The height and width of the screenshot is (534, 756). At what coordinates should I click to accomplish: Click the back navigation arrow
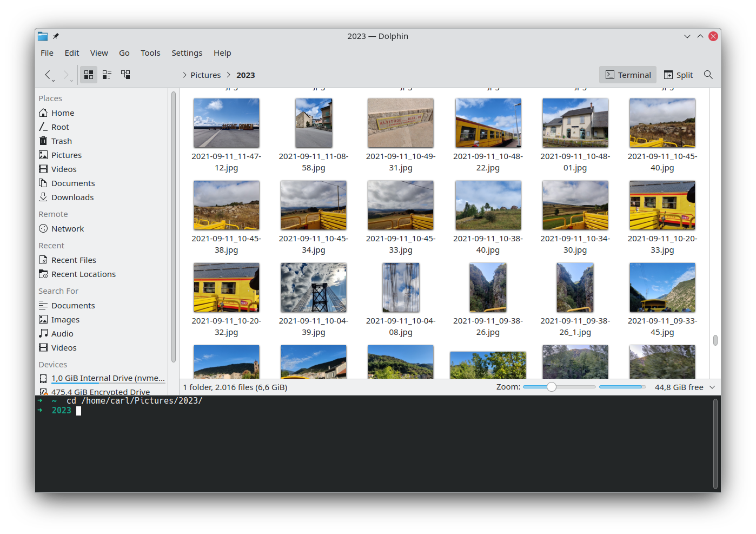point(48,75)
